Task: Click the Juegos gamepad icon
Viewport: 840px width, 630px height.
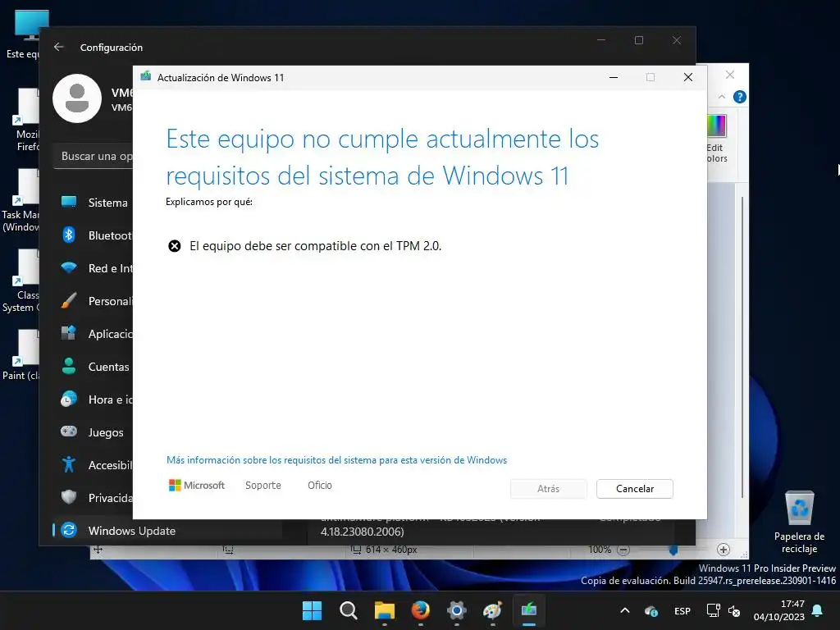Action: (69, 431)
